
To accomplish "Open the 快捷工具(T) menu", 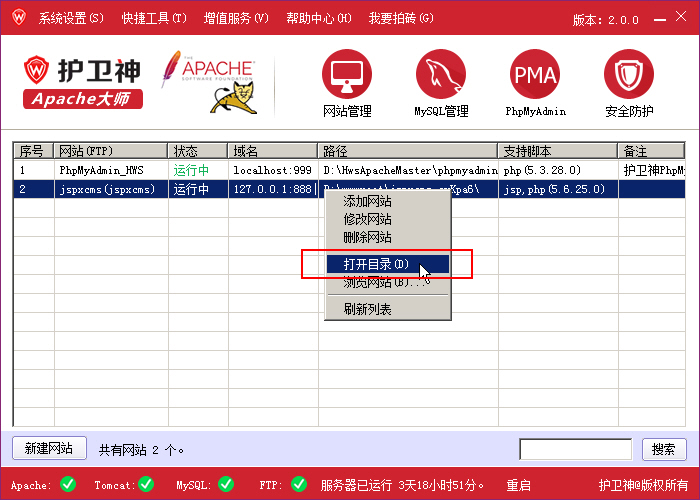I will [154, 18].
